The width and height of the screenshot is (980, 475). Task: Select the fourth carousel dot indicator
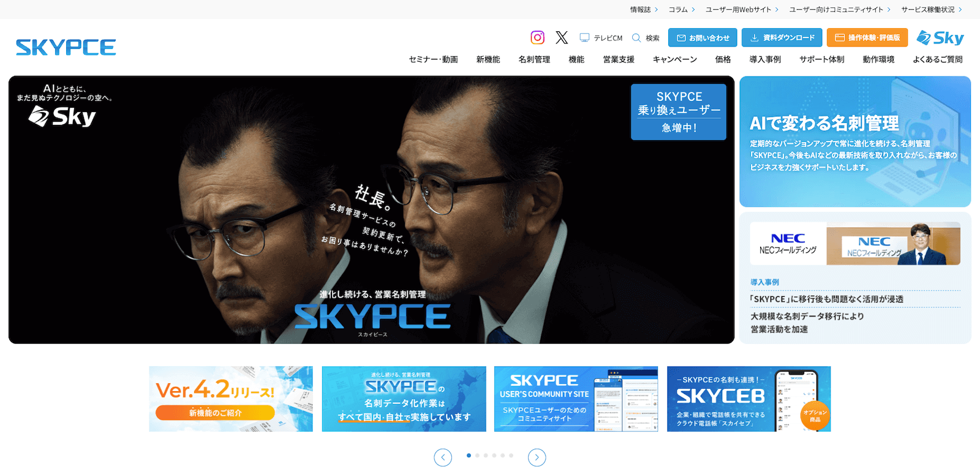click(x=494, y=455)
